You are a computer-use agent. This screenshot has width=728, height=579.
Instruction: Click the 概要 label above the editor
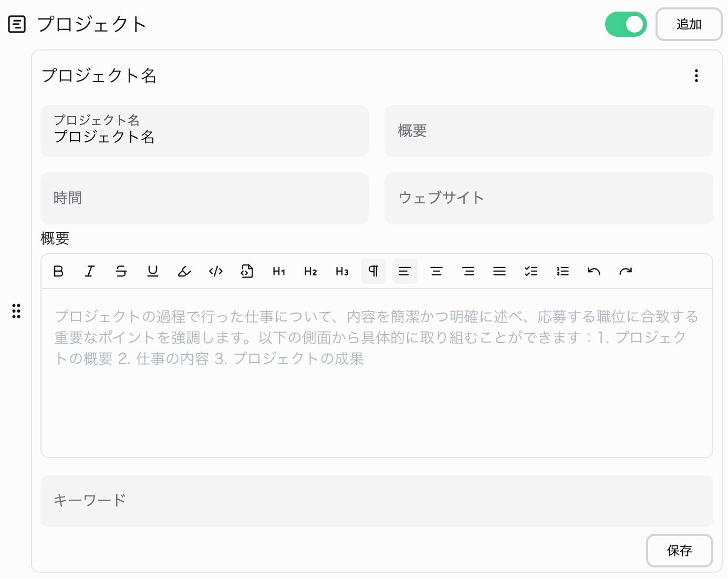click(x=55, y=239)
